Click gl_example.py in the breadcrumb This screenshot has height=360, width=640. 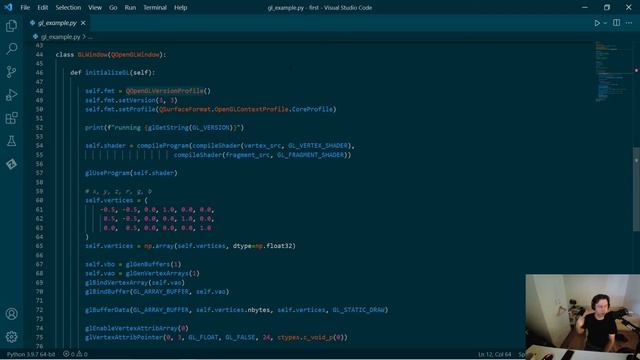pos(60,37)
